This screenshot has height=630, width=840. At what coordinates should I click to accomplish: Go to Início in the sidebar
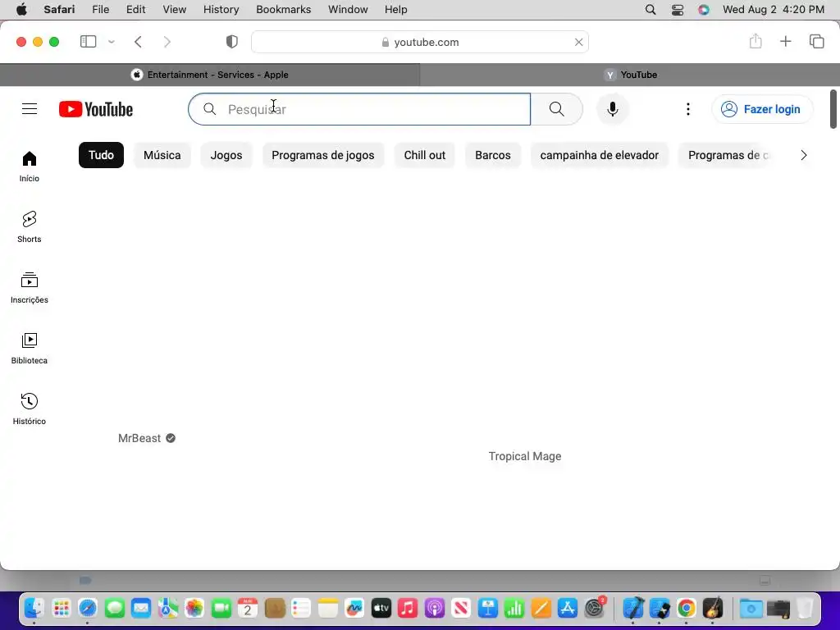point(30,167)
